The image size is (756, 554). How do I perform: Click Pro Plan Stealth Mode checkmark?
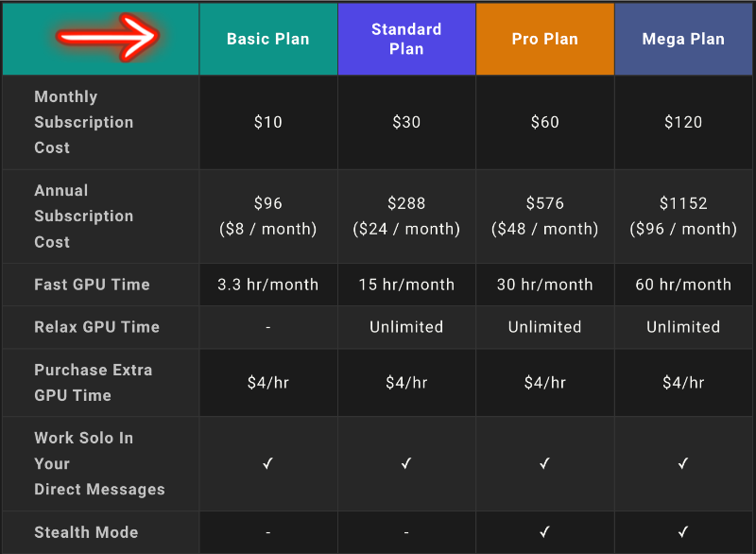coord(545,532)
